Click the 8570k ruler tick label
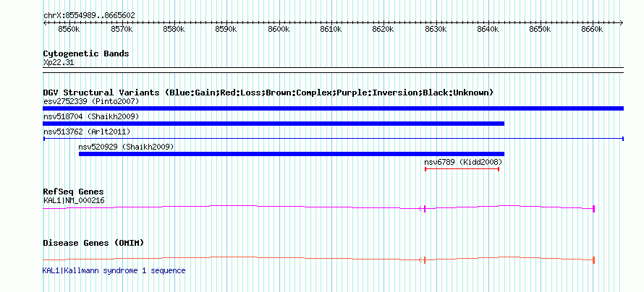This screenshot has width=644, height=292. click(x=121, y=30)
